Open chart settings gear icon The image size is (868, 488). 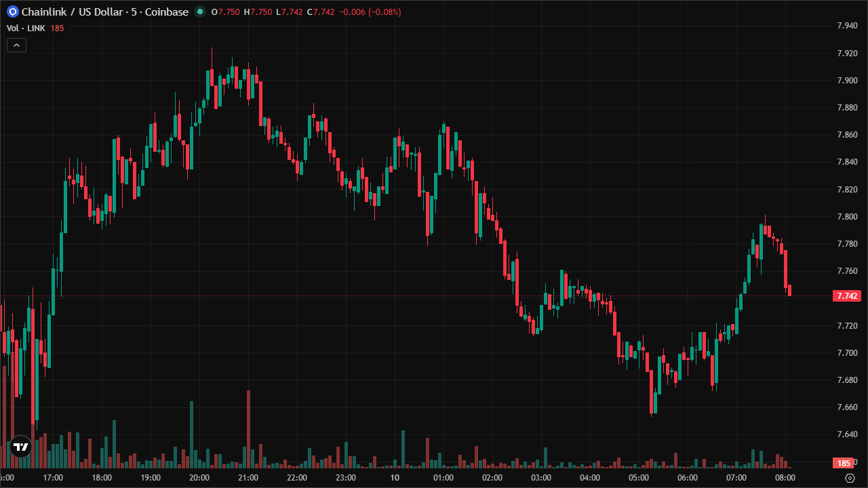point(850,478)
